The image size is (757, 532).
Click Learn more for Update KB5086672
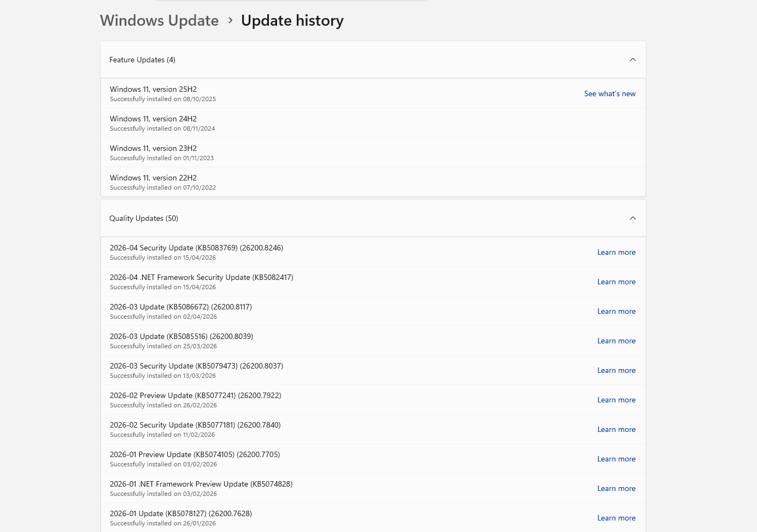(616, 311)
